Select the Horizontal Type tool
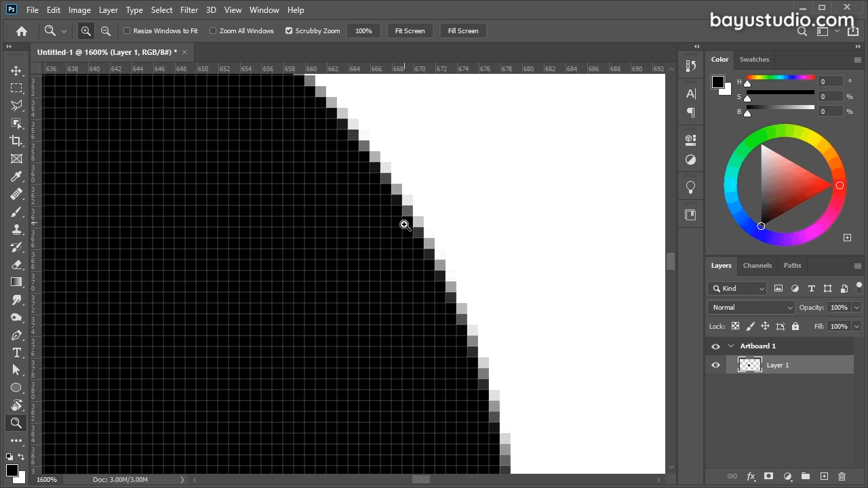 pyautogui.click(x=16, y=352)
